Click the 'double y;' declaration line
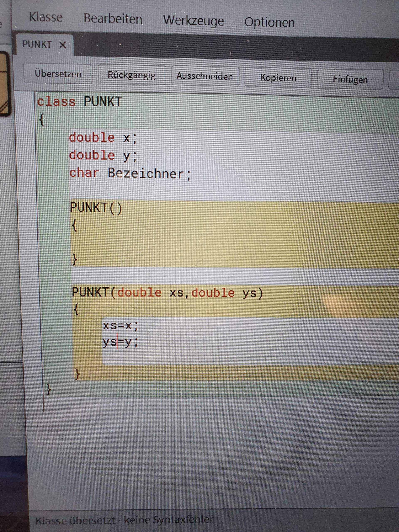 103,155
